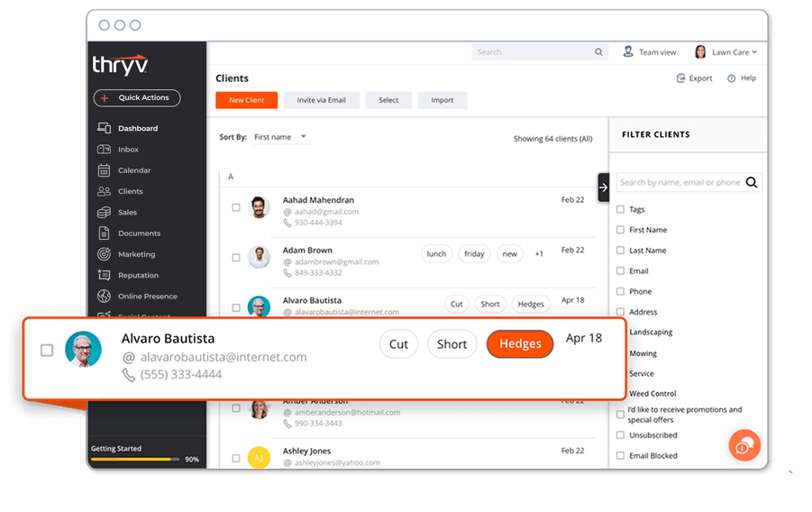The width and height of the screenshot is (812, 512).
Task: Expand Adam Brown's +1 extra tags
Action: pos(539,254)
